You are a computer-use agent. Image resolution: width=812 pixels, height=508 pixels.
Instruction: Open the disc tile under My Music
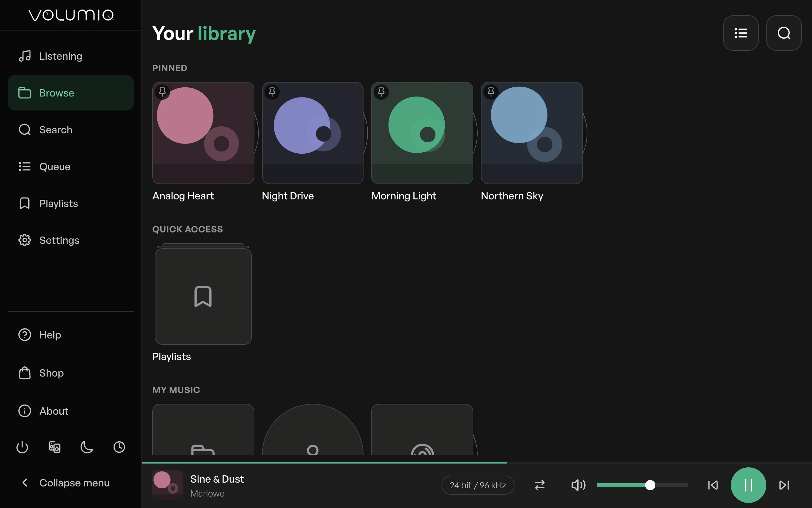(x=422, y=429)
